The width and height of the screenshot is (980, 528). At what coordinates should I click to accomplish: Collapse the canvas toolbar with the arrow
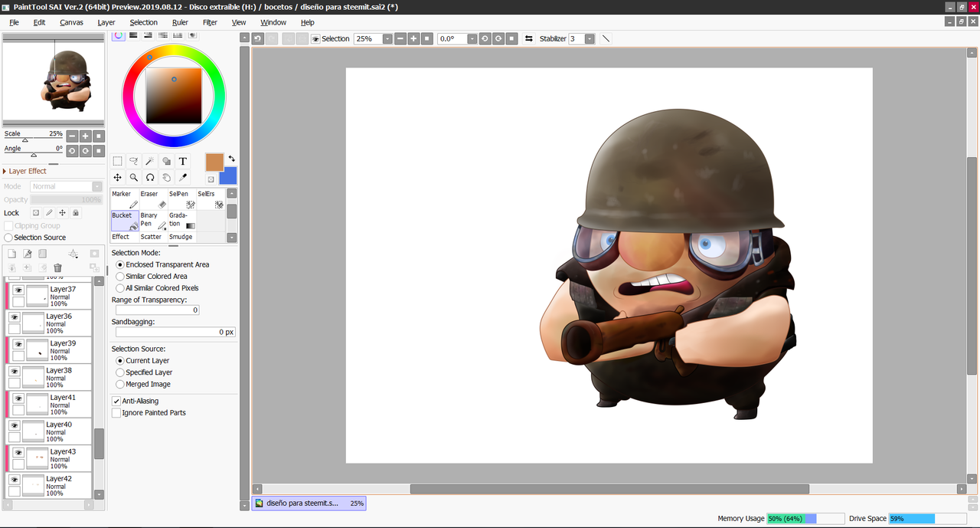[243, 38]
